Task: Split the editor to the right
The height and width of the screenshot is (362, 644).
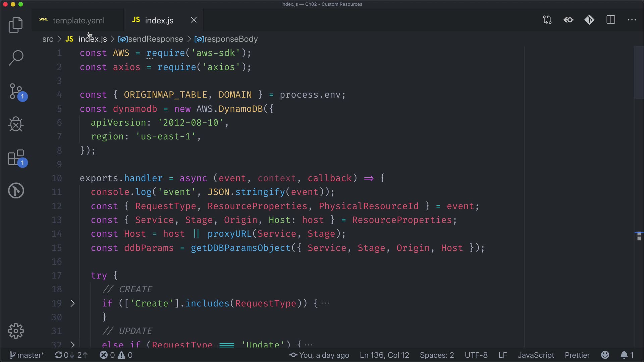Action: point(611,20)
